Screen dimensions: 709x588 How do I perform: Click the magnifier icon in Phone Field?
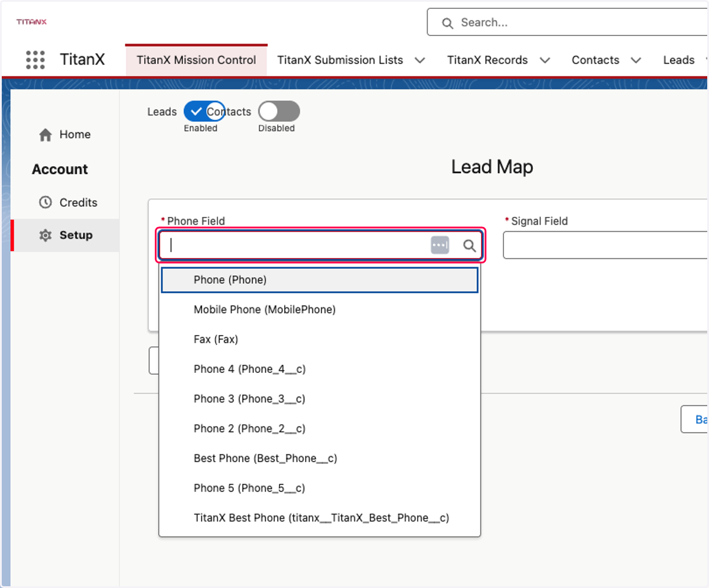click(469, 246)
